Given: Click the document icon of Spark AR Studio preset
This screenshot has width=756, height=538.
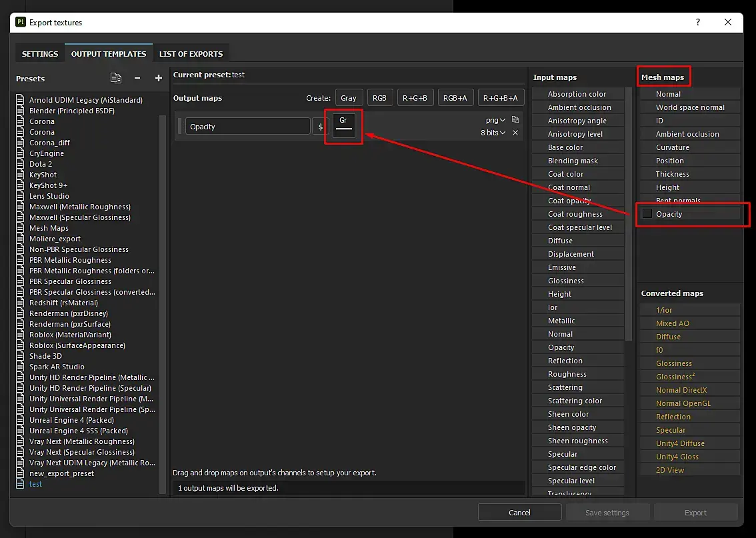Looking at the screenshot, I should tap(20, 367).
